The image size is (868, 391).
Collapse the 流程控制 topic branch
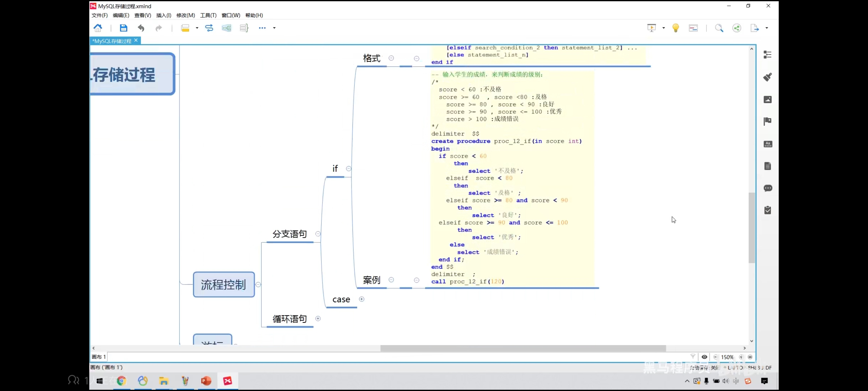(x=258, y=284)
